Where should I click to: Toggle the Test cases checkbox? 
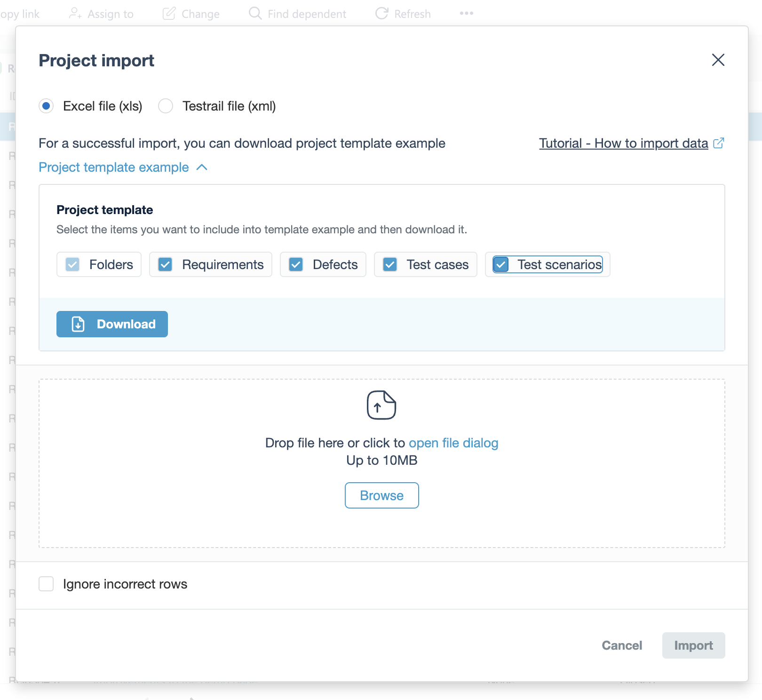(390, 264)
